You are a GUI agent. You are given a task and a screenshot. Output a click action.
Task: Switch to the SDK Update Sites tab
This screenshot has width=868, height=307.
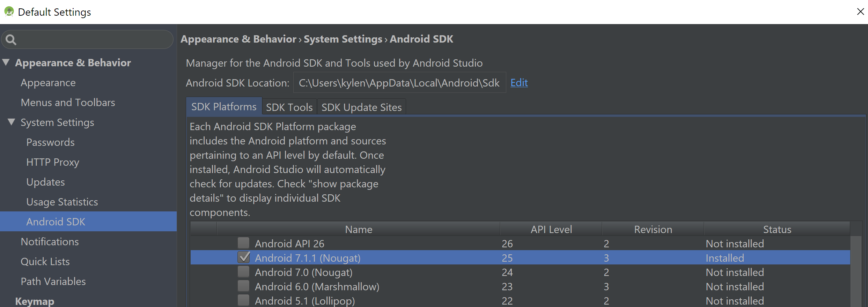click(362, 107)
